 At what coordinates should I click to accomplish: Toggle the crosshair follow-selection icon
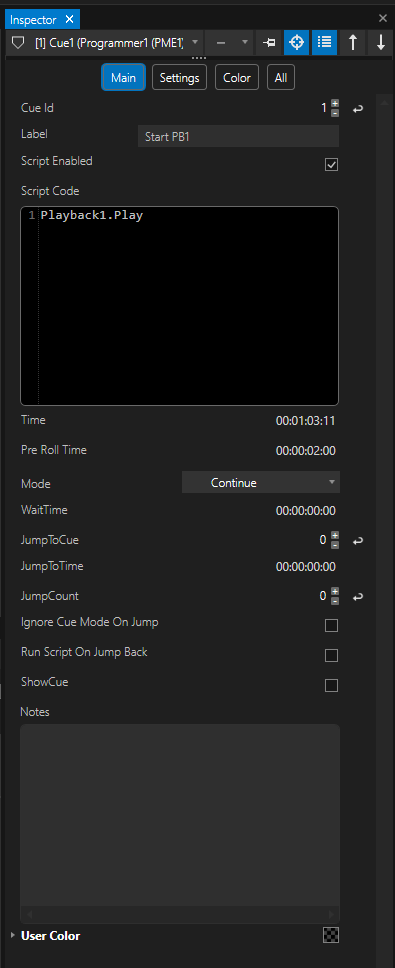(296, 43)
